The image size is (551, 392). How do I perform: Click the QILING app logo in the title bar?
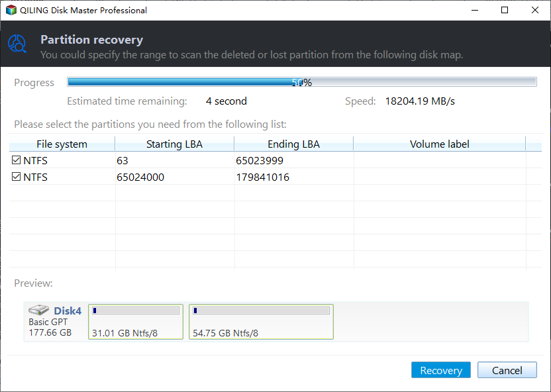[x=11, y=10]
